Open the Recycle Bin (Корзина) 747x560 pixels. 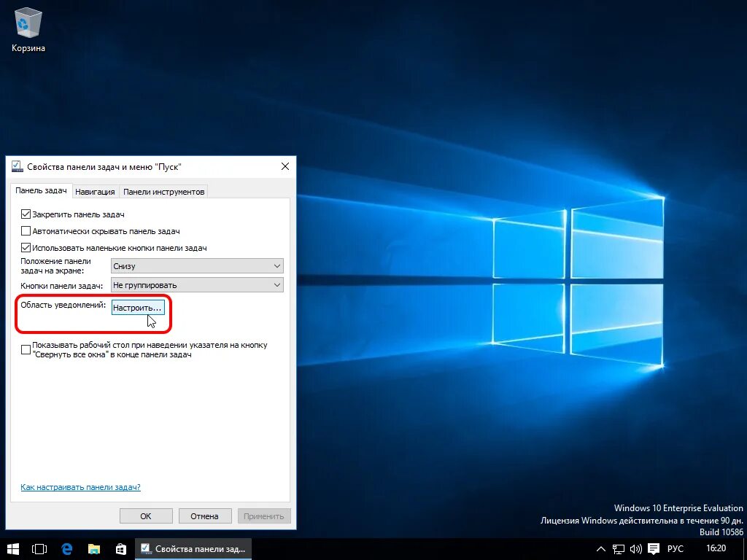pos(27,22)
